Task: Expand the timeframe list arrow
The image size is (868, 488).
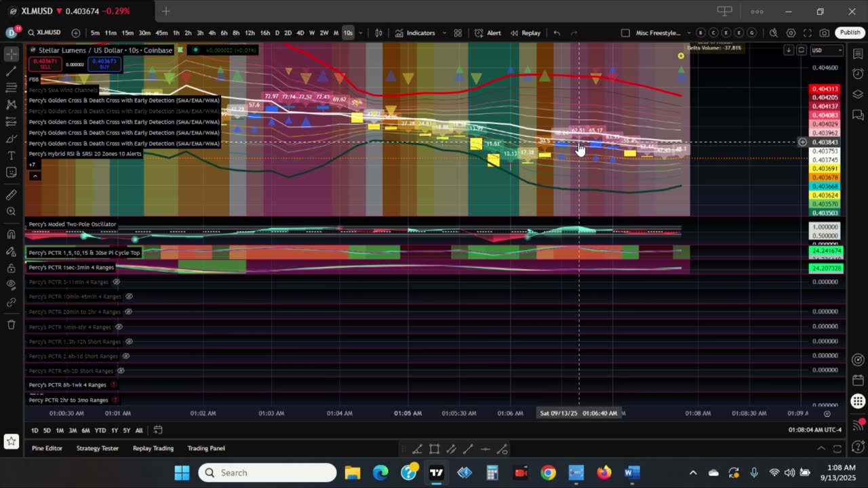Action: [x=361, y=33]
